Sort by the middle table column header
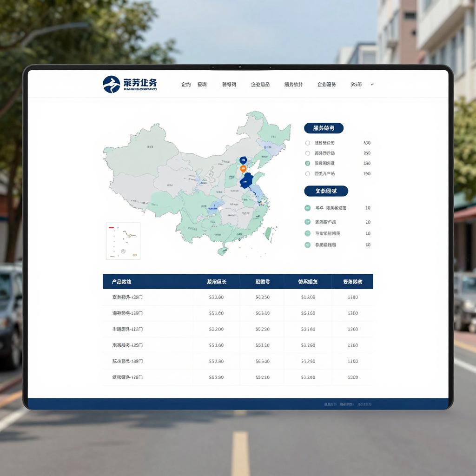The image size is (476, 476). point(262,282)
